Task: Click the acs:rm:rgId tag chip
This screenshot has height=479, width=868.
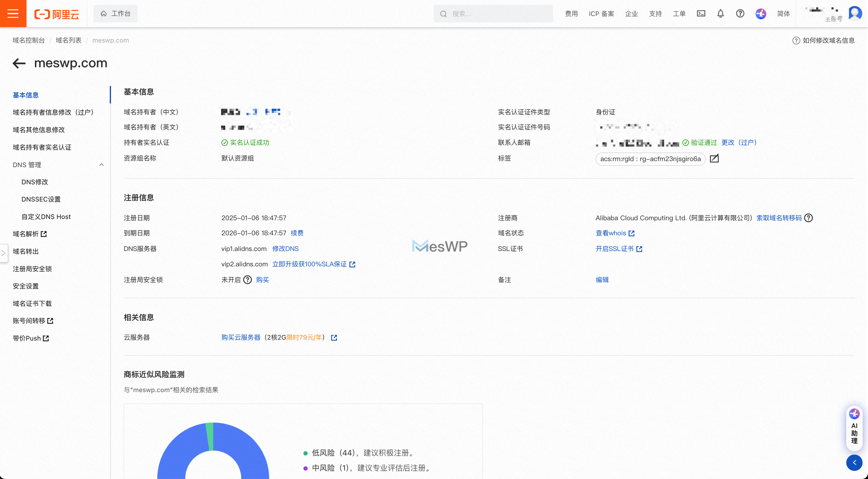Action: coord(650,159)
